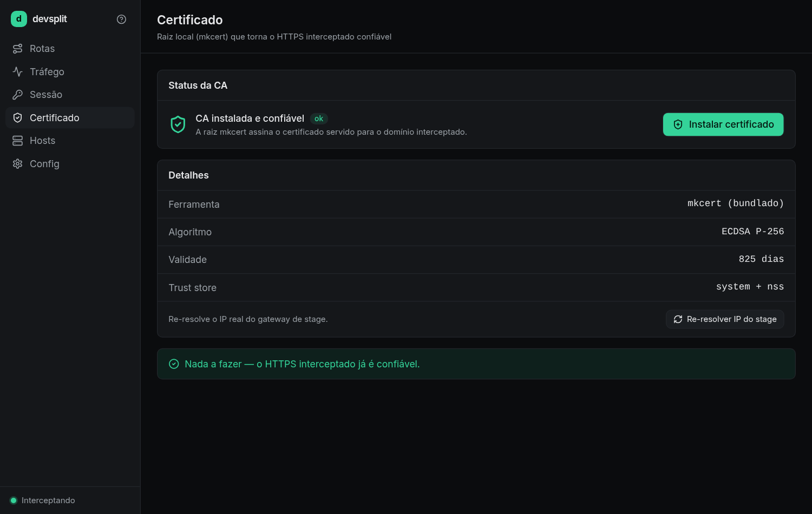Click the Ferramenta label

pos(194,205)
